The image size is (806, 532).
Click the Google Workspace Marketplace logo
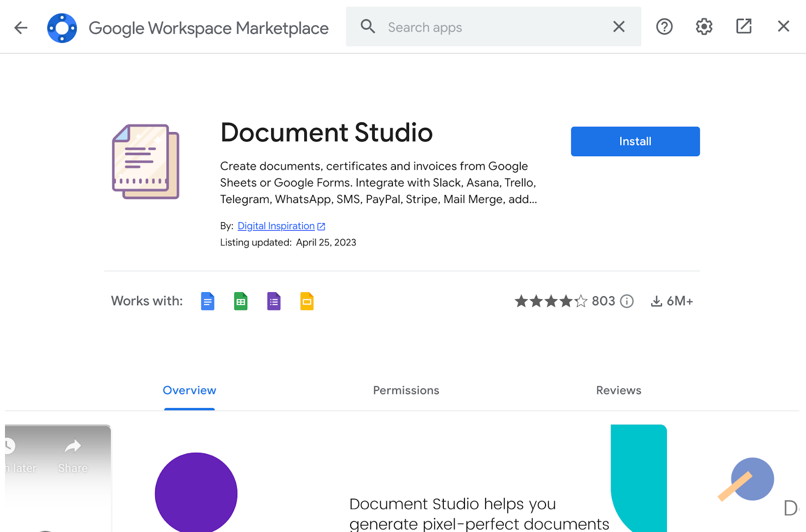point(62,28)
